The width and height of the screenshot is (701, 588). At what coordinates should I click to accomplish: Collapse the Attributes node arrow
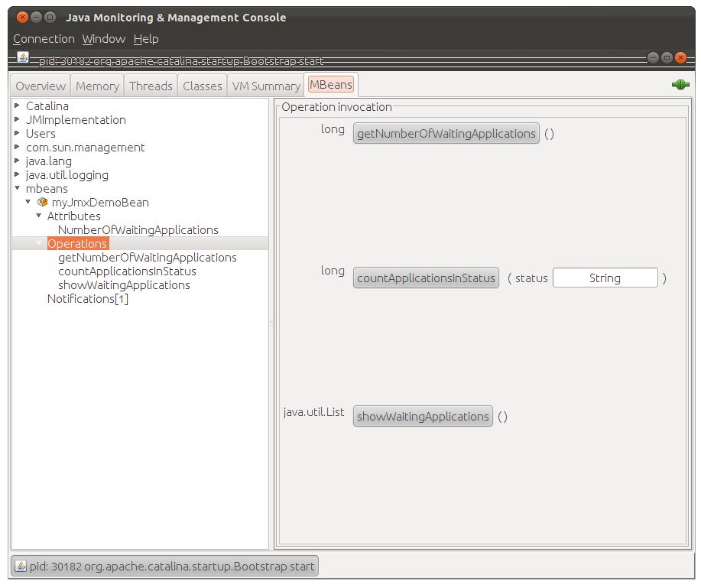[x=38, y=216]
